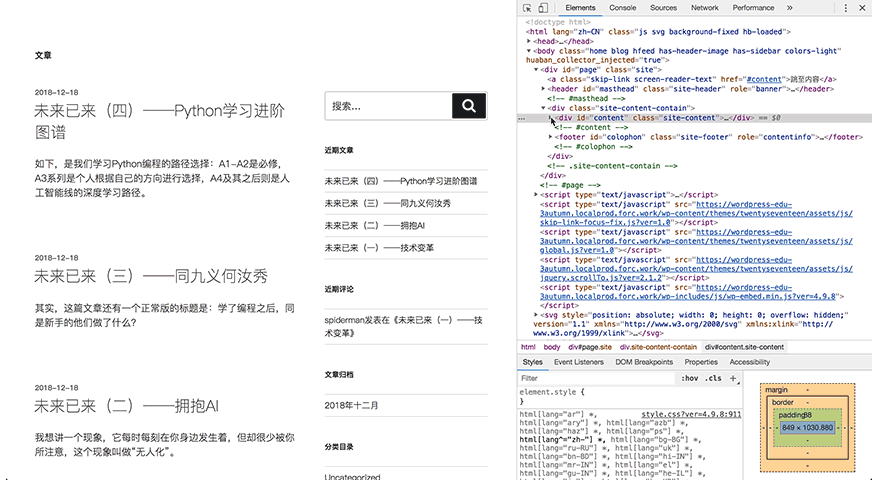Select html in the breadcrumb bar
Image resolution: width=880 pixels, height=480 pixels.
(528, 347)
